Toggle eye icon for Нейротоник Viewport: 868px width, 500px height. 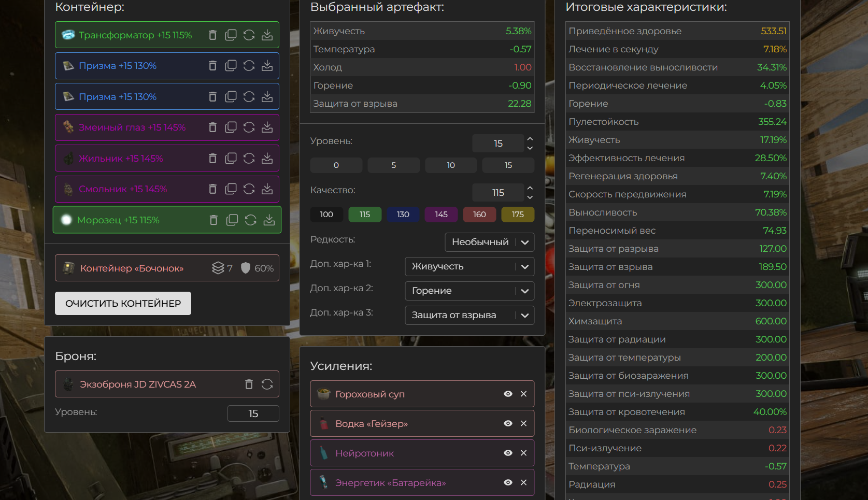click(508, 453)
